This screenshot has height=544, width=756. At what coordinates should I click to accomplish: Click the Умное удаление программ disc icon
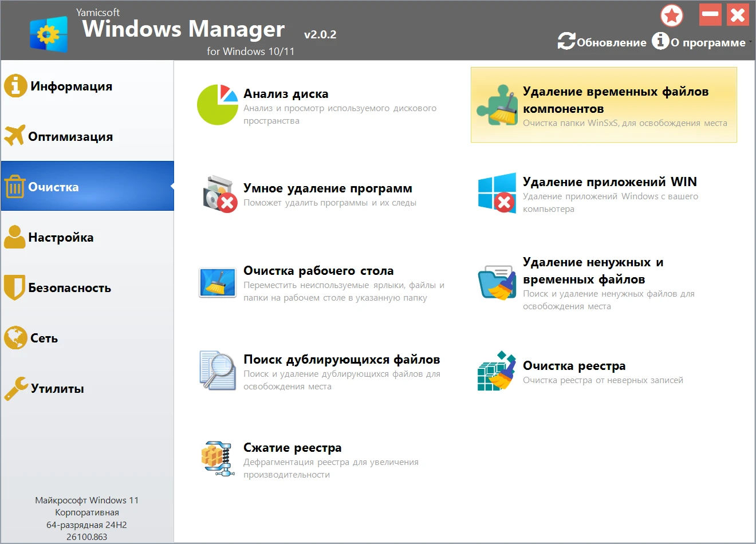(220, 194)
